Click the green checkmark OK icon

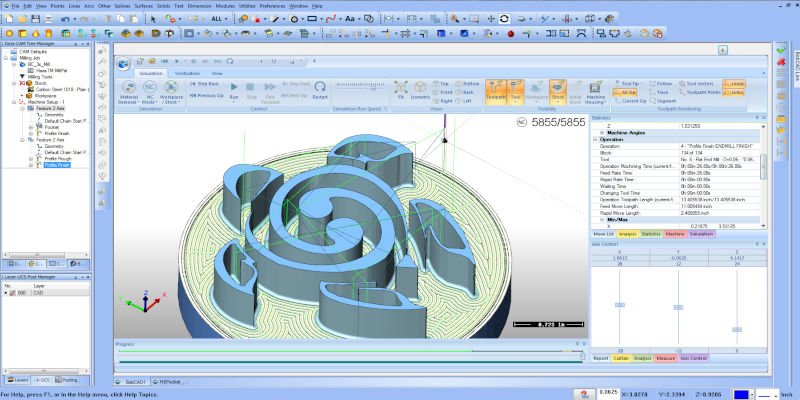coord(781,50)
